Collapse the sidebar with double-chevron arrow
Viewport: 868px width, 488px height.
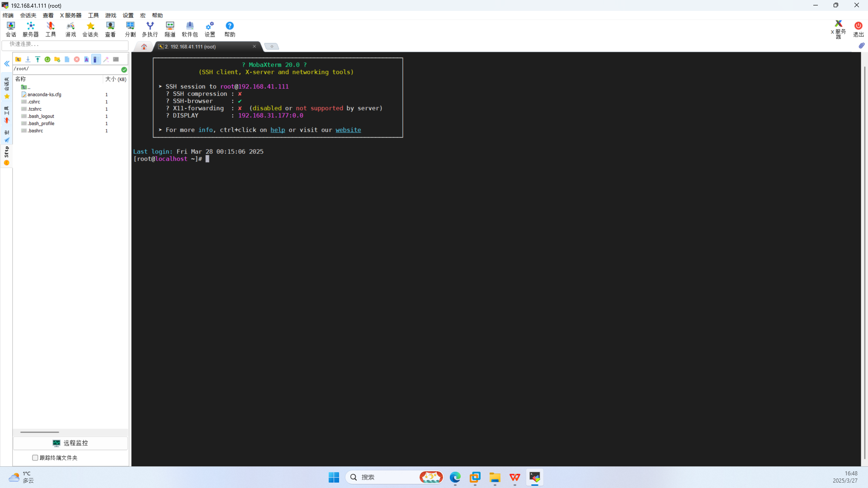pos(7,64)
